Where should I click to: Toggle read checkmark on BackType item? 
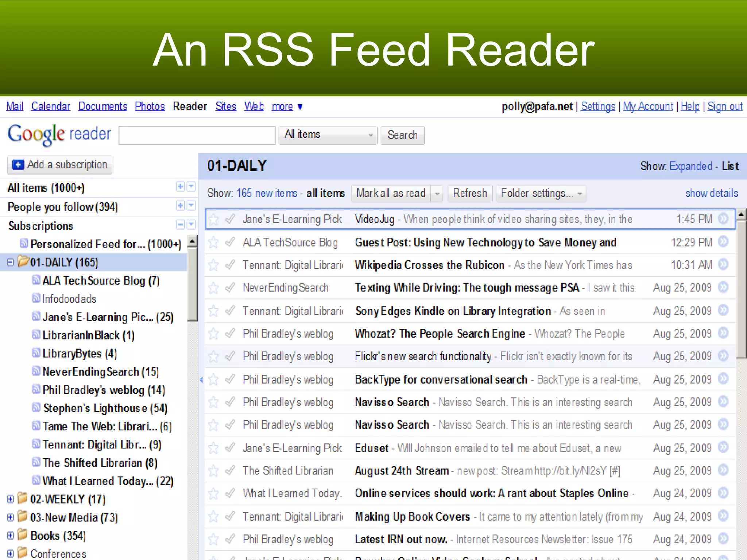(x=230, y=379)
